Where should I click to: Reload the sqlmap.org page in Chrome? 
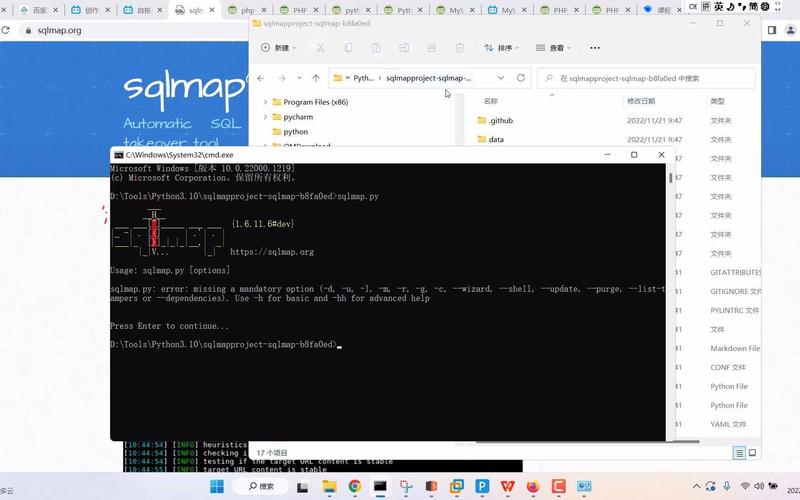pyautogui.click(x=6, y=31)
